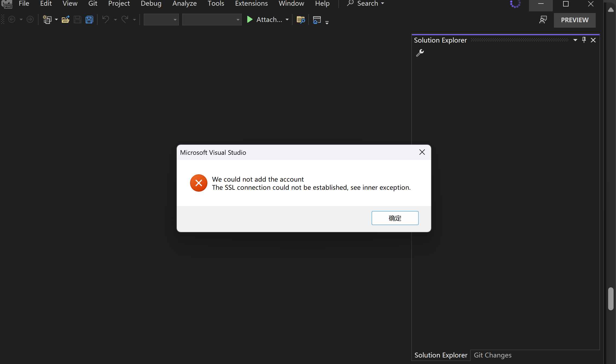Viewport: 616px width, 364px height.
Task: Click the vertical scrollbar thumb at right edge
Action: click(x=611, y=299)
